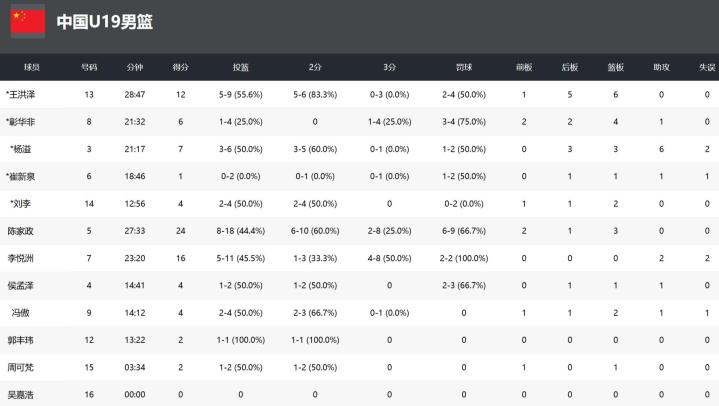
Task: Click the 投篮 column header
Action: (241, 67)
